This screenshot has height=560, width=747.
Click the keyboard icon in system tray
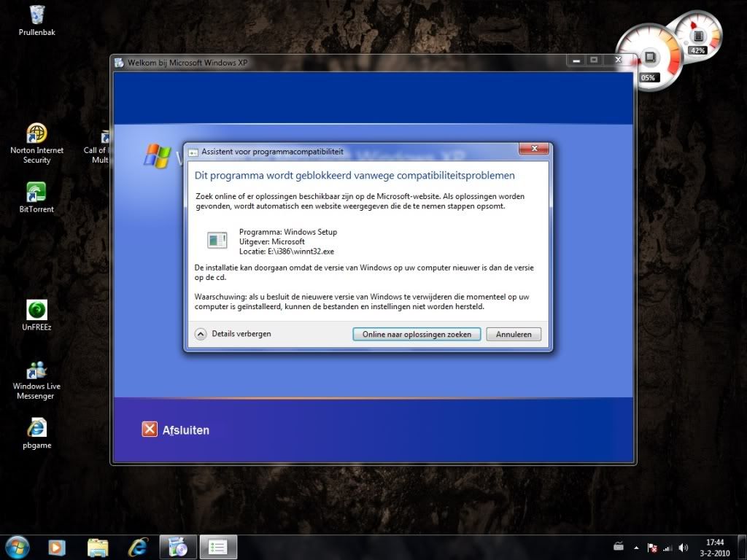(619, 547)
